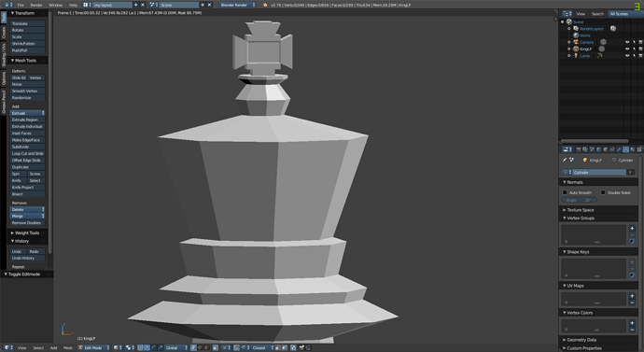The image size is (644, 352).
Task: Click the Cylinder mesh name field
Action: [599, 172]
